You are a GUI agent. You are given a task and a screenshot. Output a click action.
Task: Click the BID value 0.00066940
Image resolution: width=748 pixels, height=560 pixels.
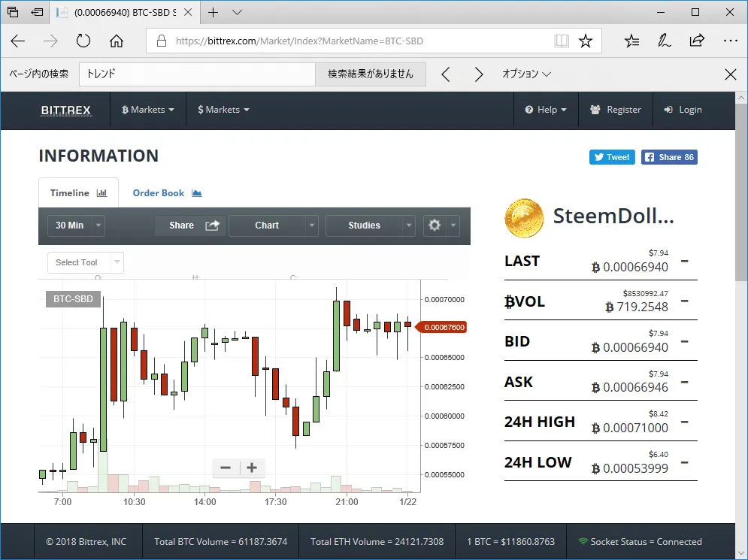(630, 347)
